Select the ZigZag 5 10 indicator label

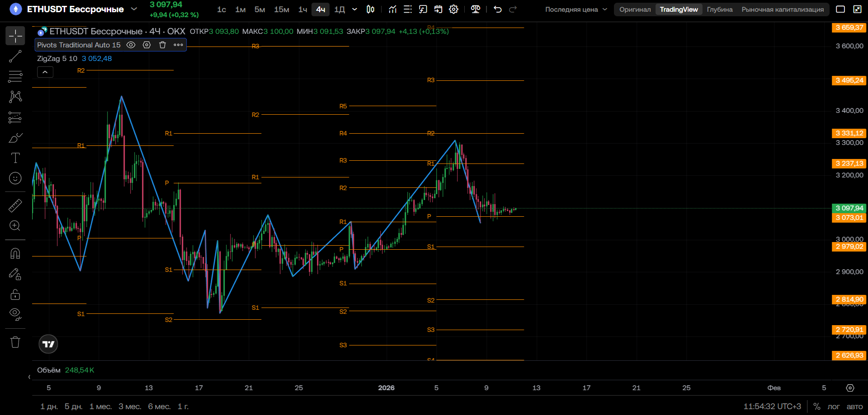click(x=57, y=59)
